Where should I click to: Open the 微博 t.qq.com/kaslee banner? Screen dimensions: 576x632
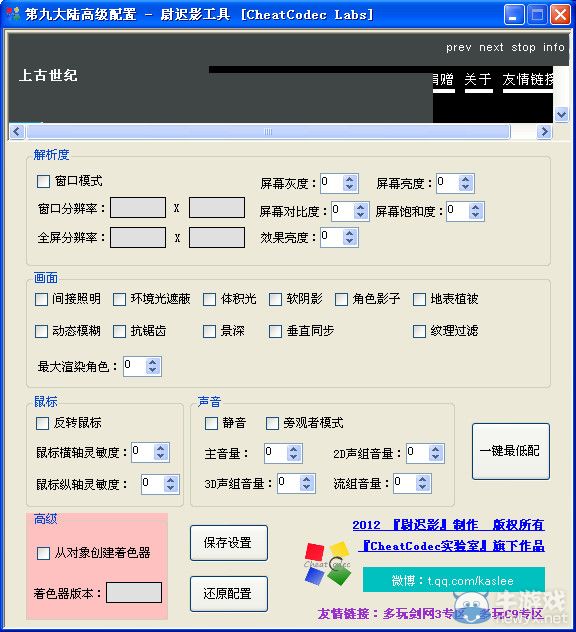point(453,580)
